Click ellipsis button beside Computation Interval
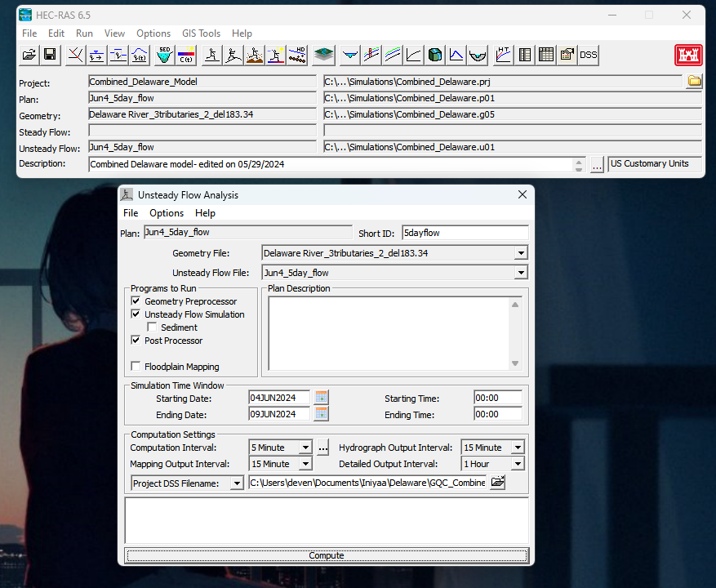 pos(322,448)
